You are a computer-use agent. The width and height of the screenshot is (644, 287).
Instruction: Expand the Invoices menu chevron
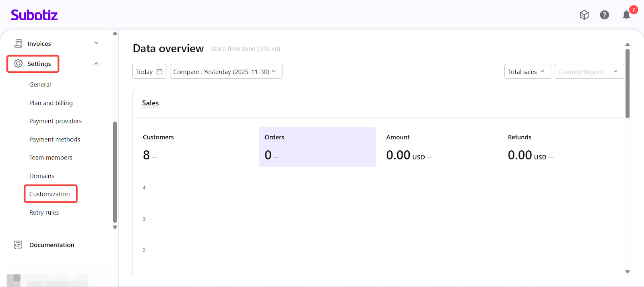96,43
